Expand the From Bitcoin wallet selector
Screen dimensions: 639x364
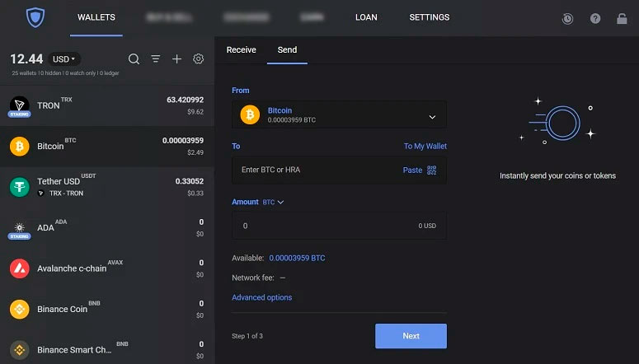click(339, 114)
